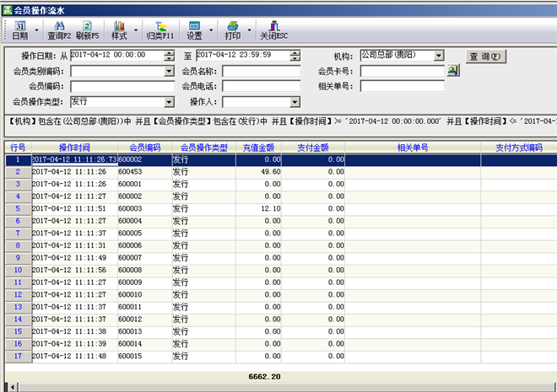This screenshot has width=557, height=392.
Task: Open the 设置 settings toolbar icon
Action: [x=194, y=31]
